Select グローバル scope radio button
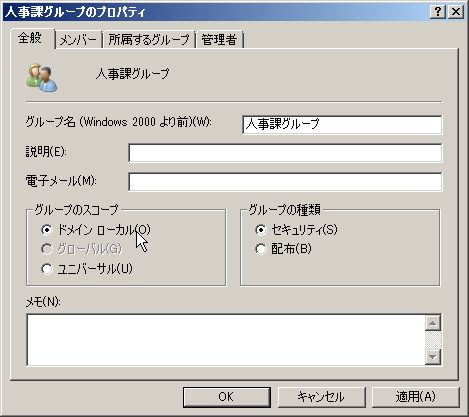 [x=47, y=249]
